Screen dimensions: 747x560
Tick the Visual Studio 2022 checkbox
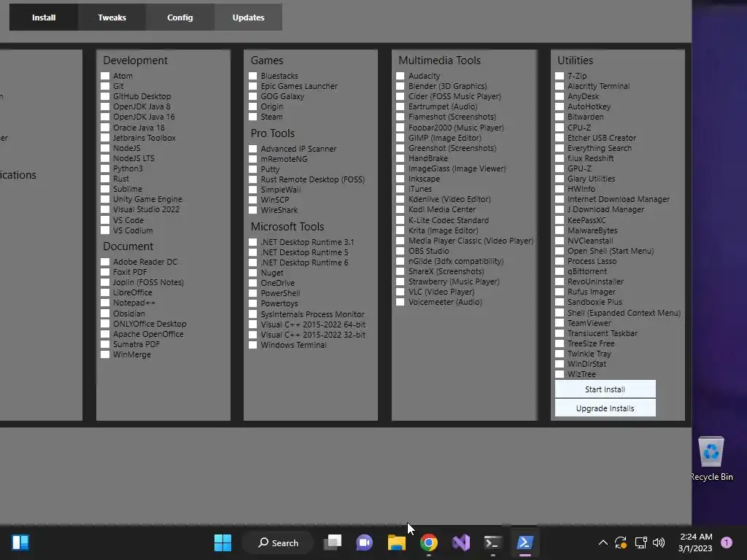point(105,209)
